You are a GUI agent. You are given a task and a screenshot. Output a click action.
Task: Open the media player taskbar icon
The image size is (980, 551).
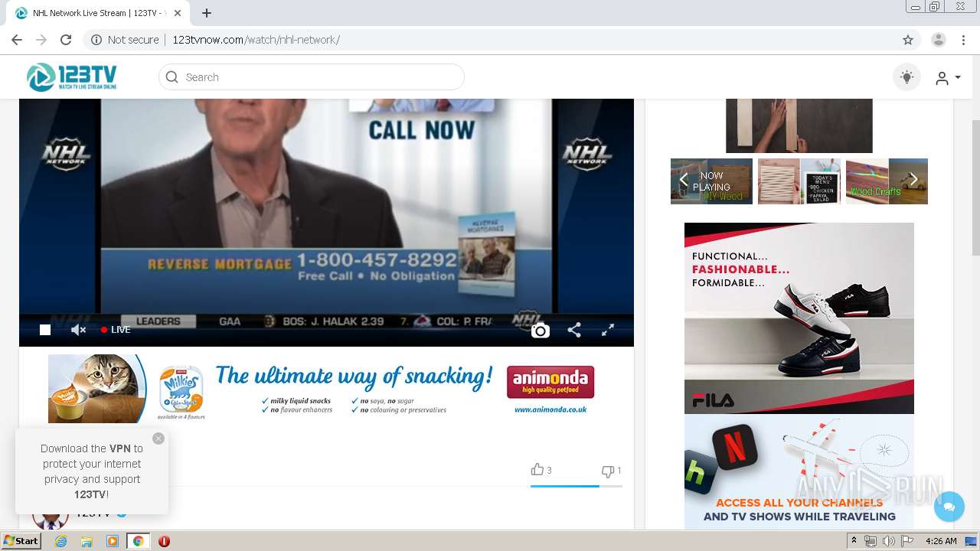tap(113, 541)
